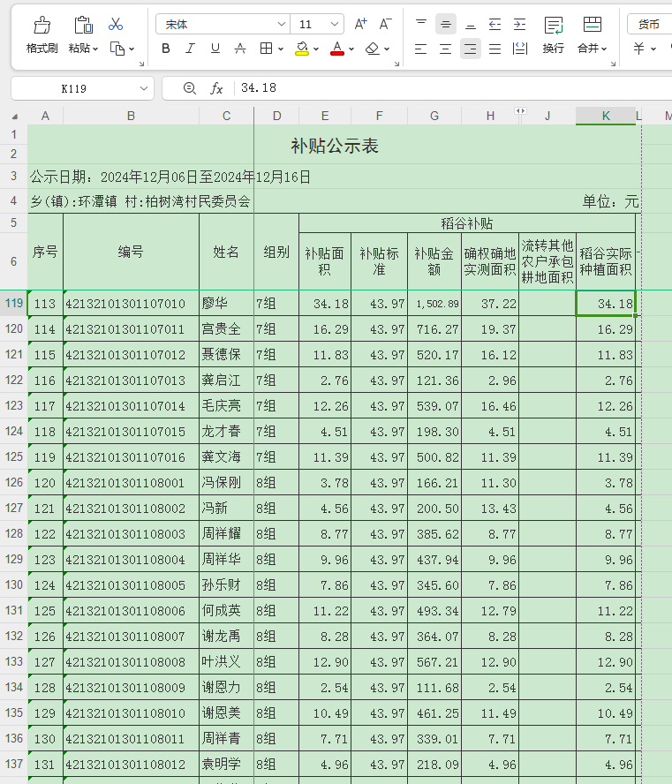Align text to top of cell

click(x=421, y=24)
